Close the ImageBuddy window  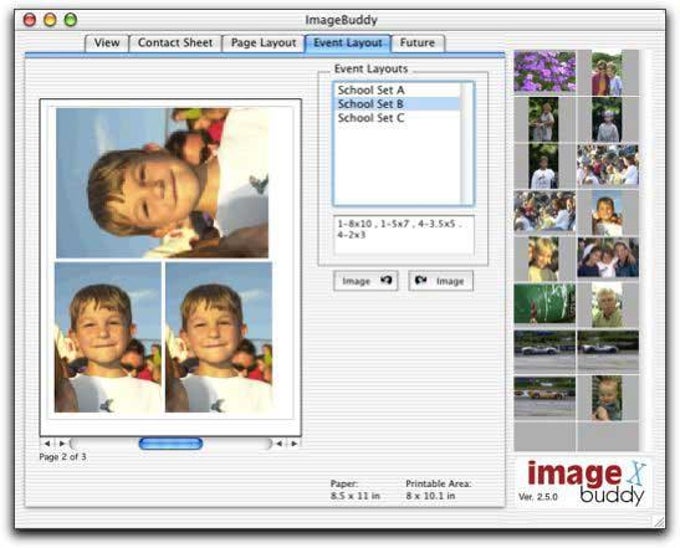[x=29, y=20]
